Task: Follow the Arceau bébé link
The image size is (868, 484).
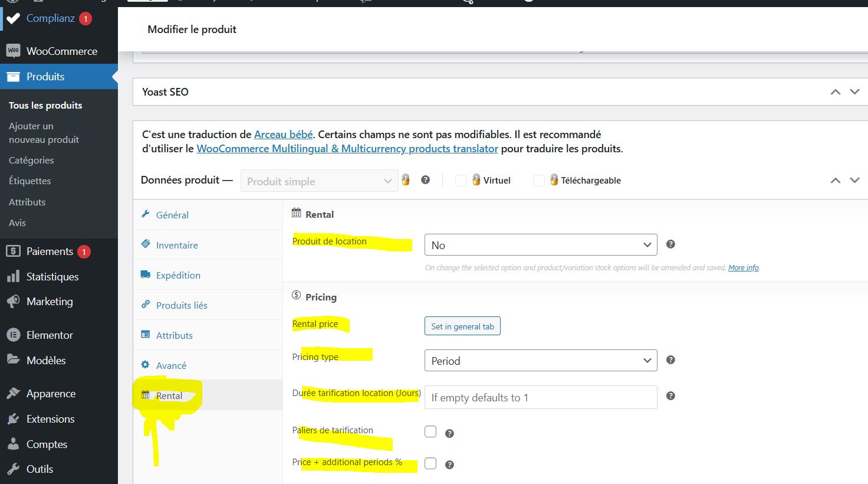Action: point(284,135)
